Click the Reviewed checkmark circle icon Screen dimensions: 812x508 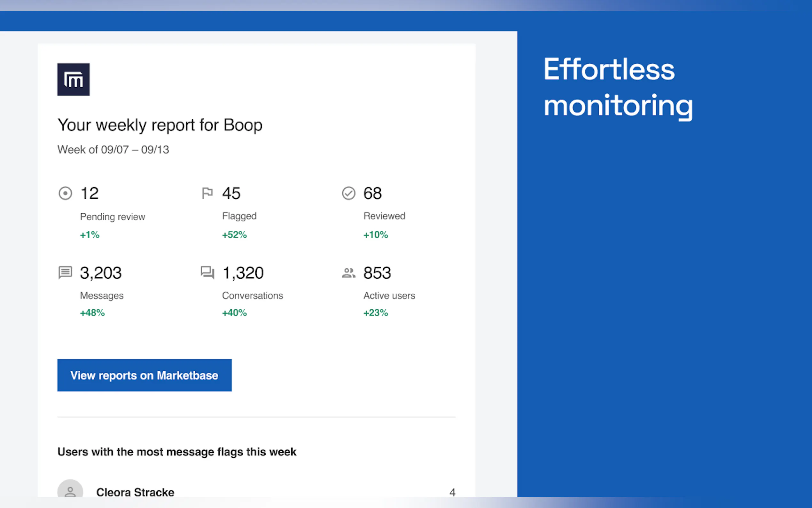coord(348,193)
